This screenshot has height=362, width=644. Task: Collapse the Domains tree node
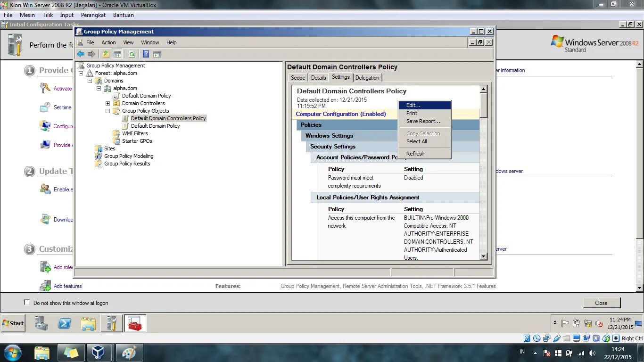click(x=90, y=81)
